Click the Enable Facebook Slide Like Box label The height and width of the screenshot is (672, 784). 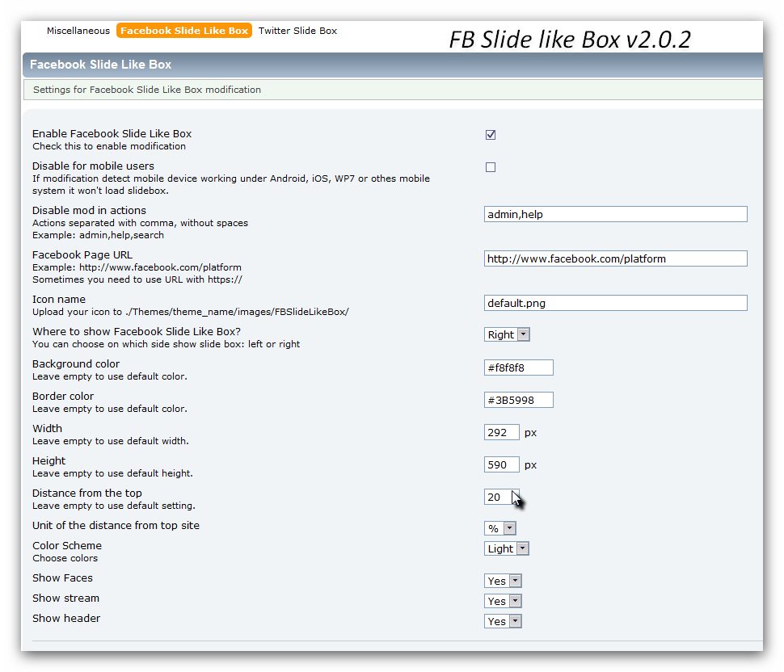click(x=112, y=134)
